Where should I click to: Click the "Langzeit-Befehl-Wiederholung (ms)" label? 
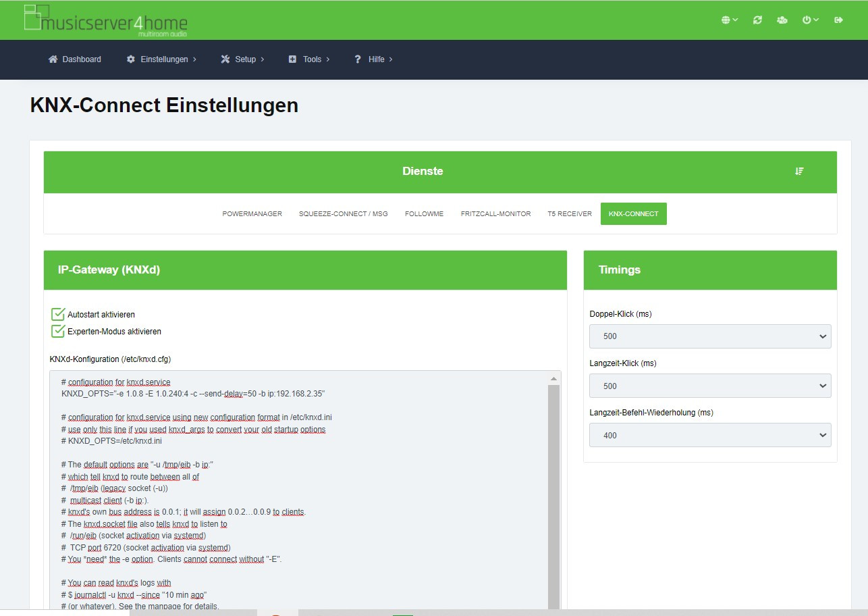651,413
